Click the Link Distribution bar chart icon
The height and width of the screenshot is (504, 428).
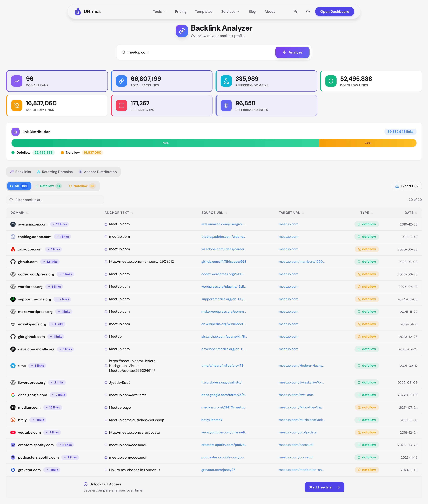pyautogui.click(x=16, y=132)
